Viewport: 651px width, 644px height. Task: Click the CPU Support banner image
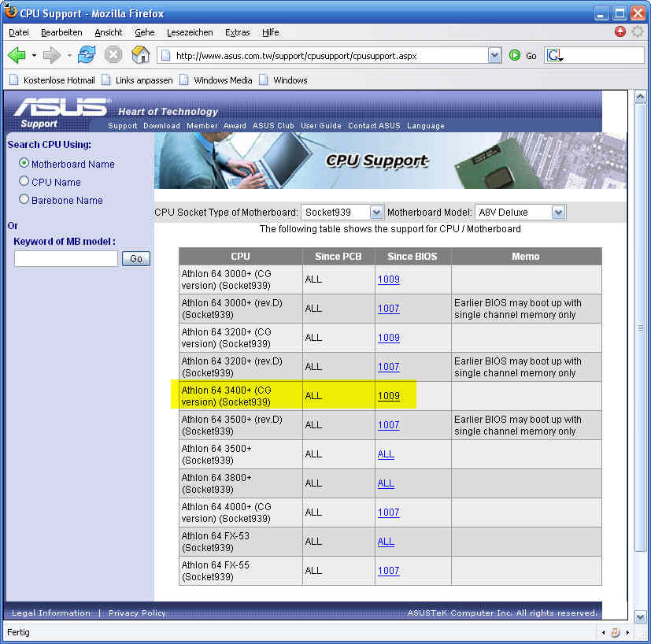390,161
